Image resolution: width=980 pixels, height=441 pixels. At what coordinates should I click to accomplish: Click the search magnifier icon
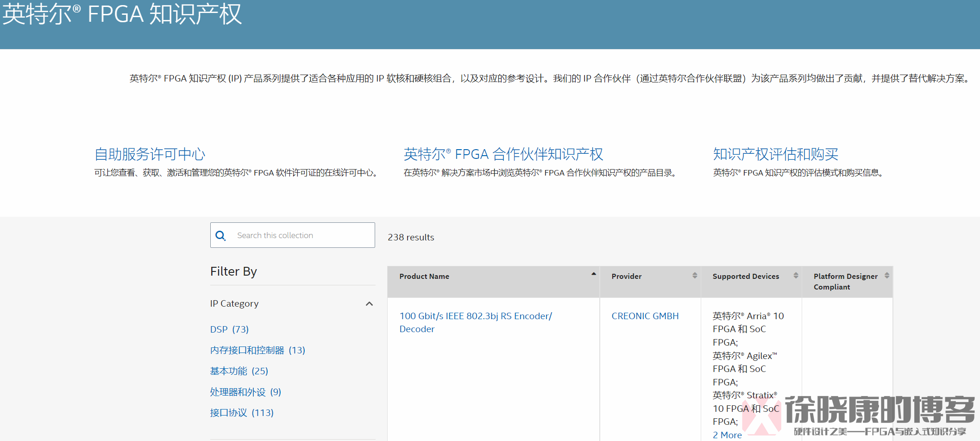[x=221, y=235]
